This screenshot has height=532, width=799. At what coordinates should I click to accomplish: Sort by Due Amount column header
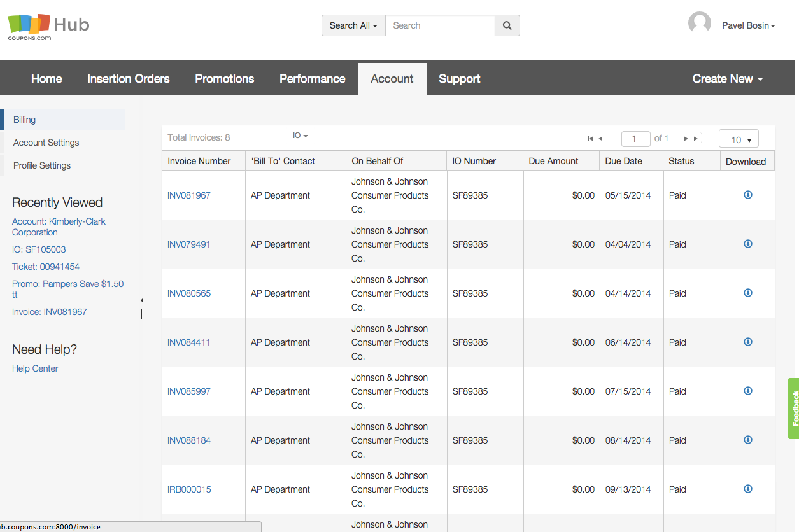tap(562, 161)
